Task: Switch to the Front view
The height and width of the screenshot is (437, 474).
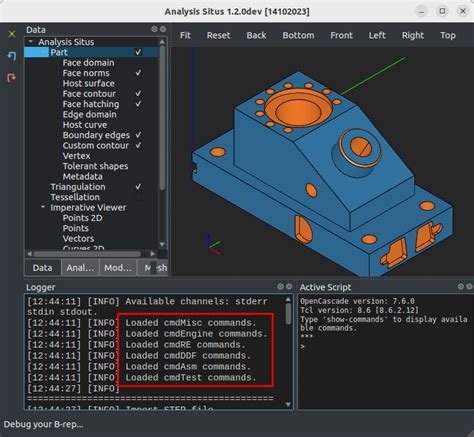Action: [341, 35]
